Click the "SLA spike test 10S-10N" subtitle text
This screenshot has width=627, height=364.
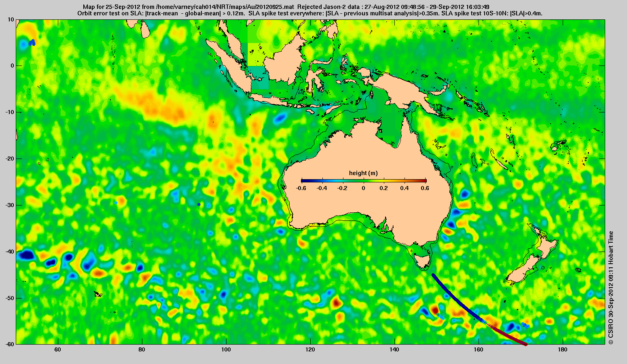[475, 13]
